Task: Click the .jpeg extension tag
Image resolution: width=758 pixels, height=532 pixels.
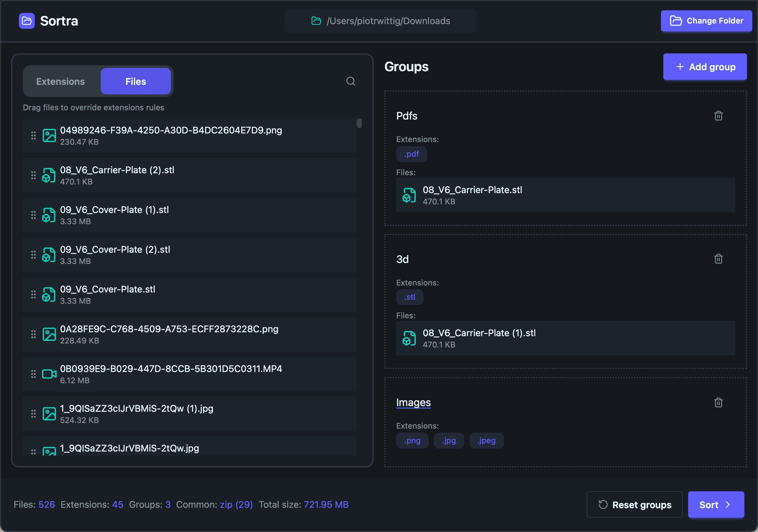Action: pyautogui.click(x=486, y=441)
